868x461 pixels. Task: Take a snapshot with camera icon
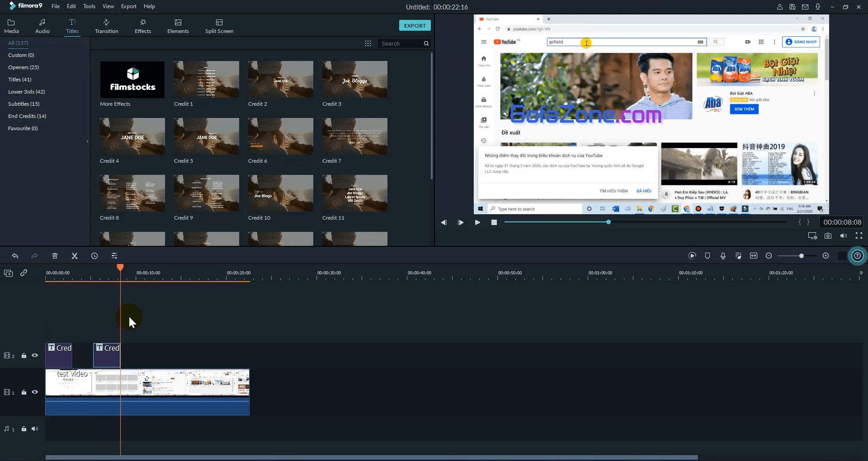828,236
